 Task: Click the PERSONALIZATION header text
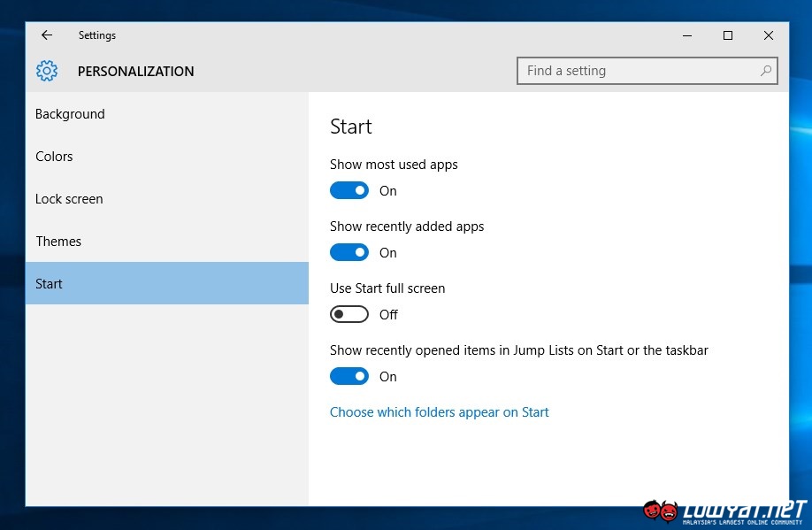pos(135,72)
